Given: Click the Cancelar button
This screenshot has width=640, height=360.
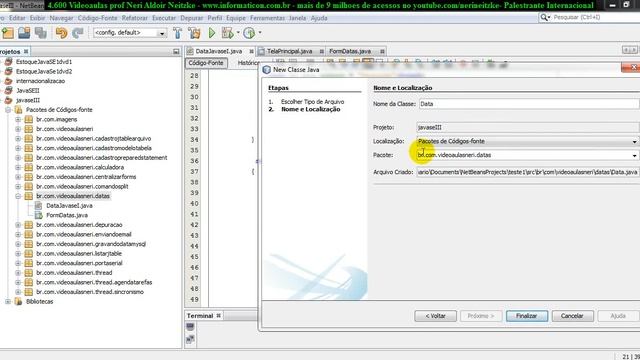Looking at the screenshot, I should 572,316.
